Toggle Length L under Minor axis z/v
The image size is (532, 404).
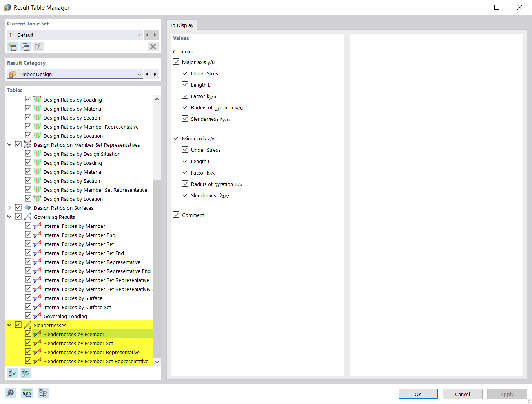[x=185, y=161]
